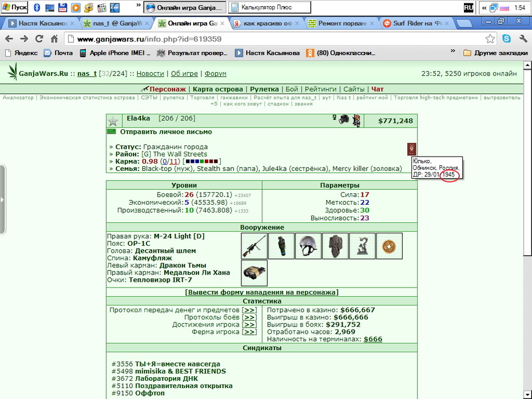Click the favorites star beside Ela4ka
This screenshot has height=399, width=532.
(x=113, y=121)
